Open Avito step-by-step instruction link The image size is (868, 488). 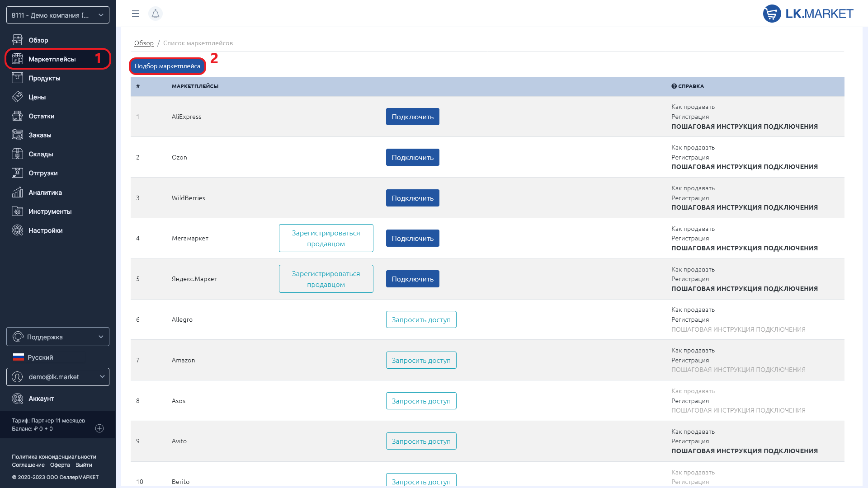coord(744,451)
